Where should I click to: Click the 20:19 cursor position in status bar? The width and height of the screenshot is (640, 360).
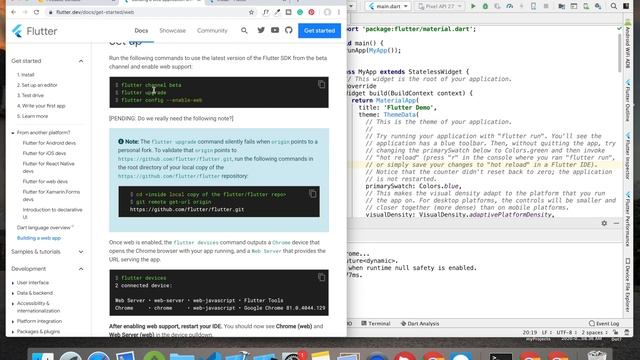530,333
